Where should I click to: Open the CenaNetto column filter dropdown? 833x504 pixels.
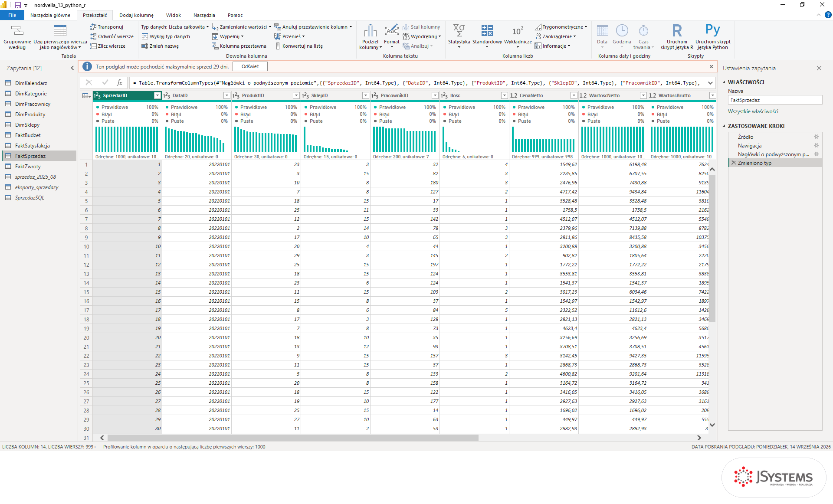(x=574, y=95)
